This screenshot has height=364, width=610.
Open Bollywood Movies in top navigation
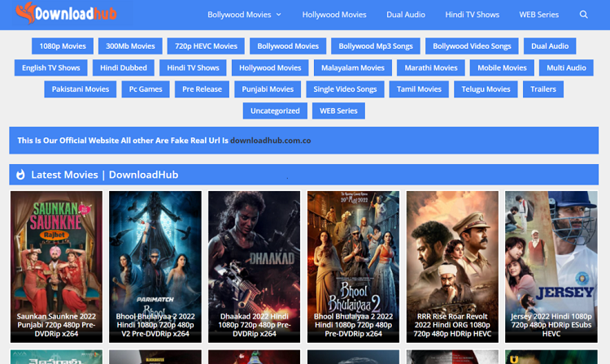coord(239,15)
